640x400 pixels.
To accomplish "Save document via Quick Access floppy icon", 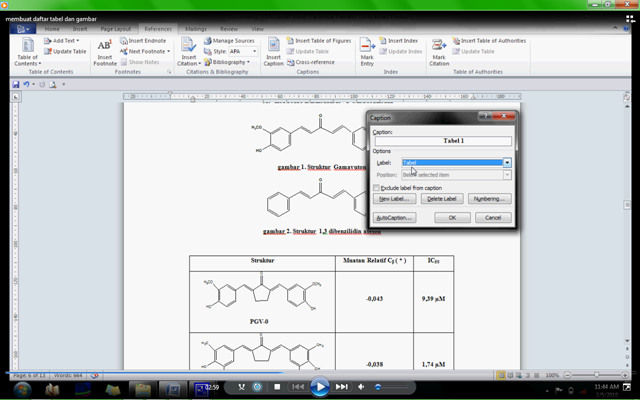I will point(16,84).
